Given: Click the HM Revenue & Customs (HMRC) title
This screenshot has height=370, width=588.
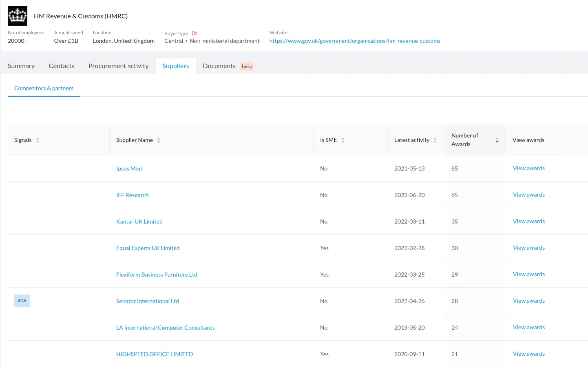Looking at the screenshot, I should 81,16.
